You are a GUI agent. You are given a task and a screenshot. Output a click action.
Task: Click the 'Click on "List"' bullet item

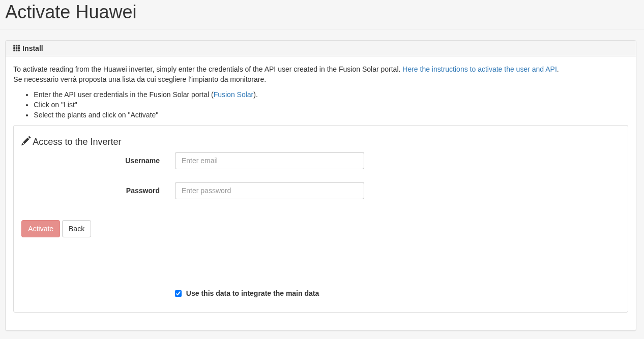(x=55, y=105)
